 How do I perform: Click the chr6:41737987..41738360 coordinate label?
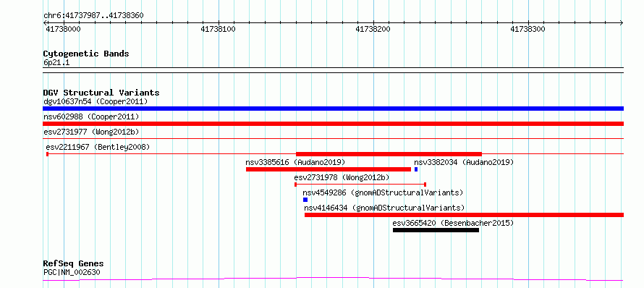click(93, 16)
